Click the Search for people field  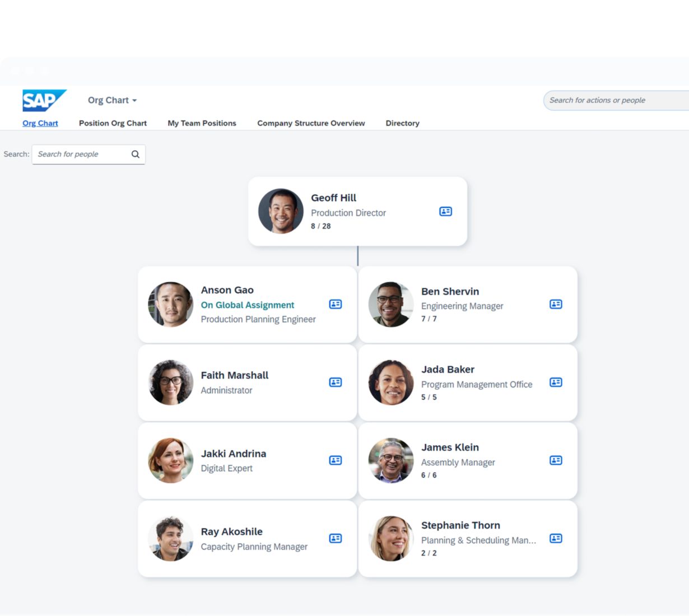click(x=81, y=155)
